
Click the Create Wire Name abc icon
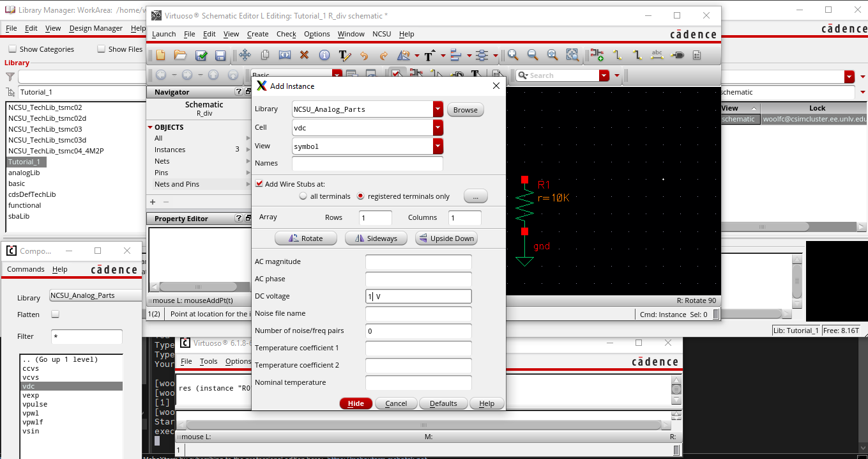click(x=657, y=56)
